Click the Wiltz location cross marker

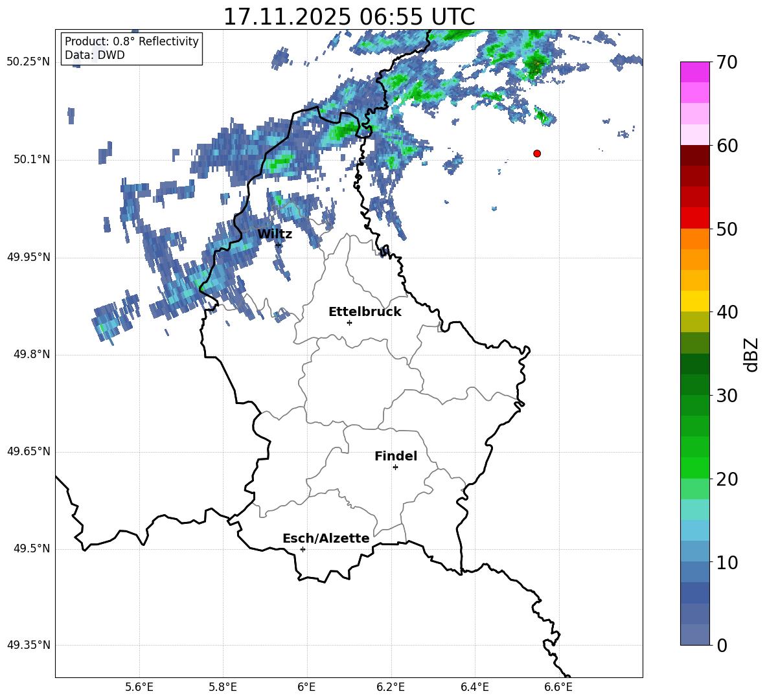pos(279,245)
